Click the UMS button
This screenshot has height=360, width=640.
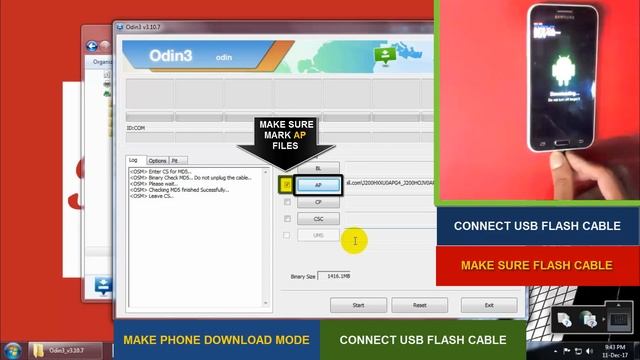tap(318, 235)
